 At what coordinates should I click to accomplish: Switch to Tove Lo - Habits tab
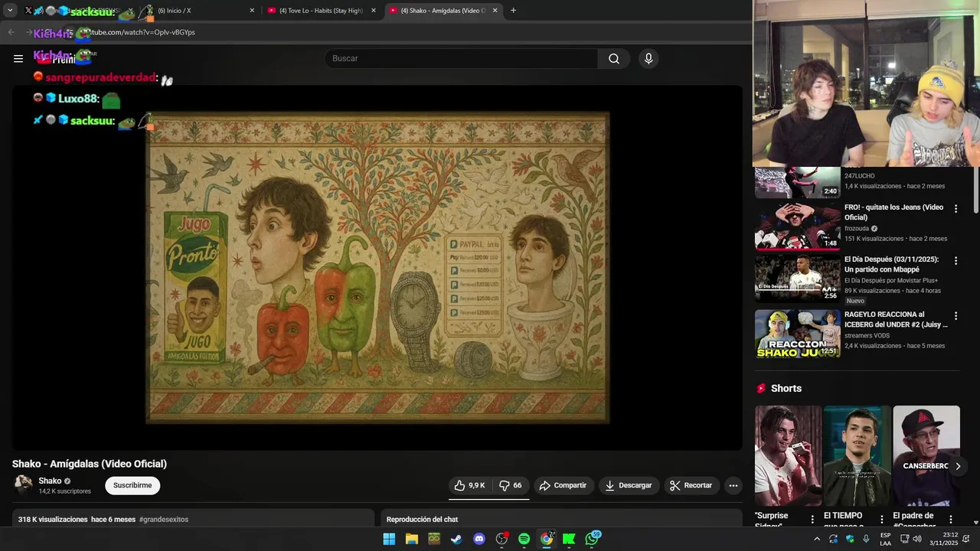(x=321, y=11)
